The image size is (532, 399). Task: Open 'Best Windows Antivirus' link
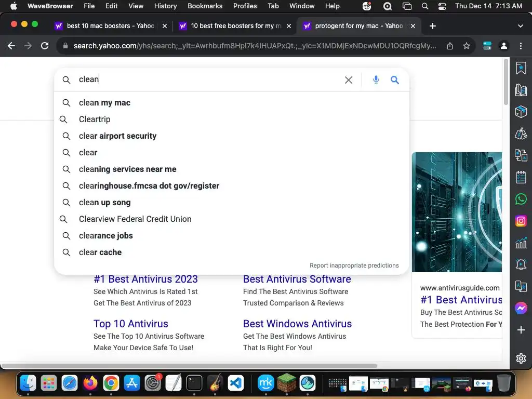[x=297, y=324]
